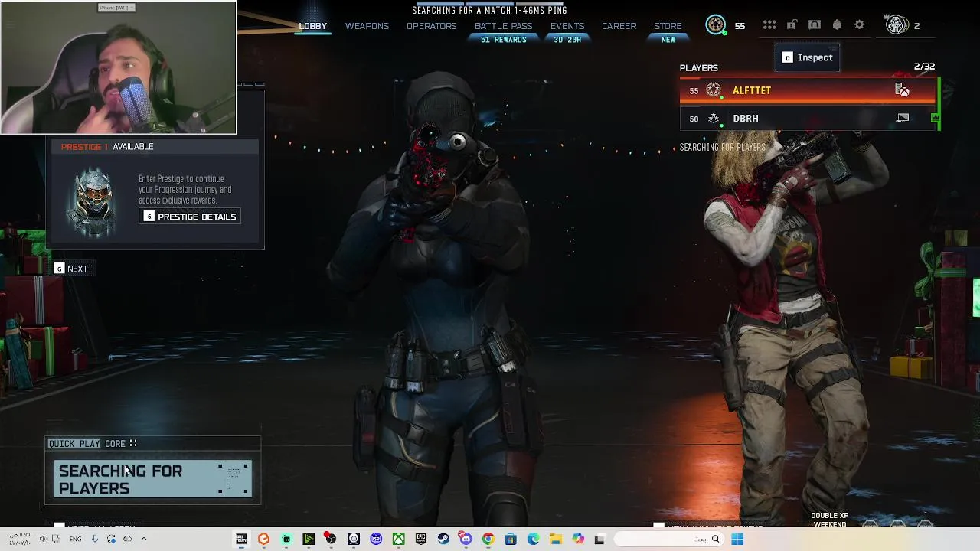Image resolution: width=980 pixels, height=551 pixels.
Task: Expand hidden system tray icons chevron
Action: tap(143, 539)
